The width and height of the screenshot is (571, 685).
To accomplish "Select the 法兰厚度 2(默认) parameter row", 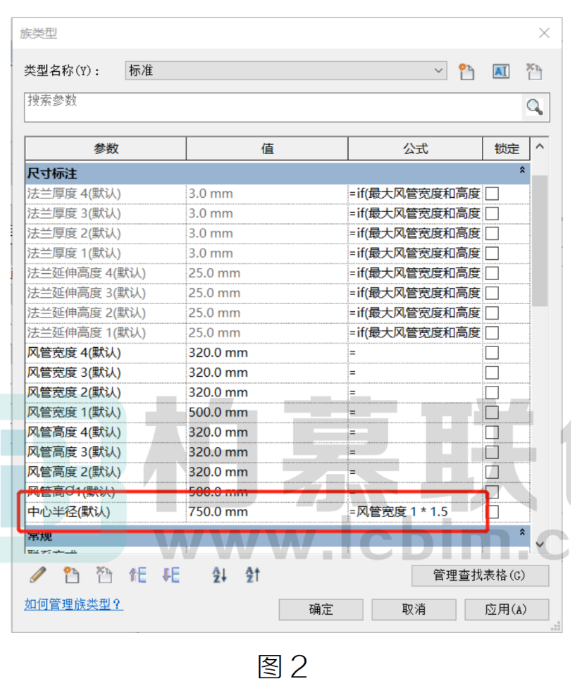I will coord(277,233).
